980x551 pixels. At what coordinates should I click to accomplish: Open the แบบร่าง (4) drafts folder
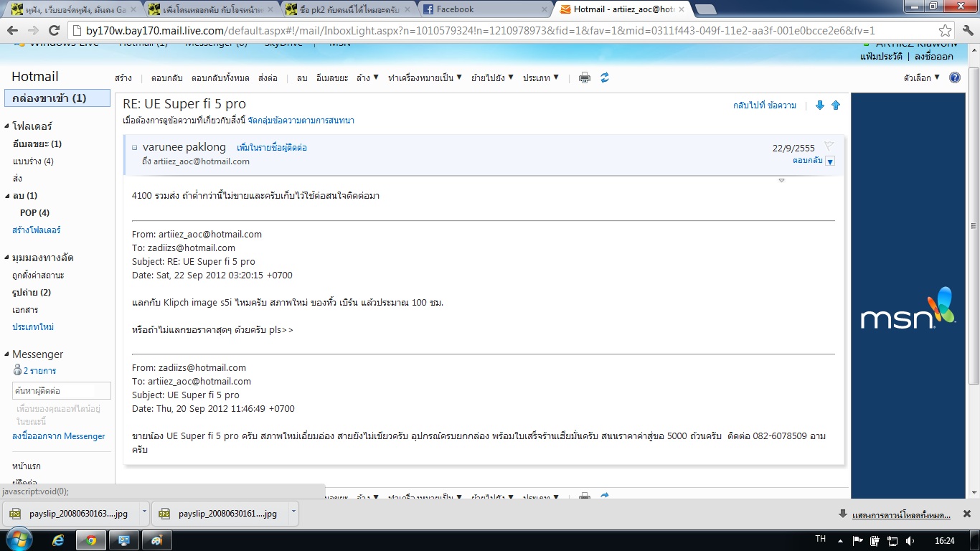33,161
